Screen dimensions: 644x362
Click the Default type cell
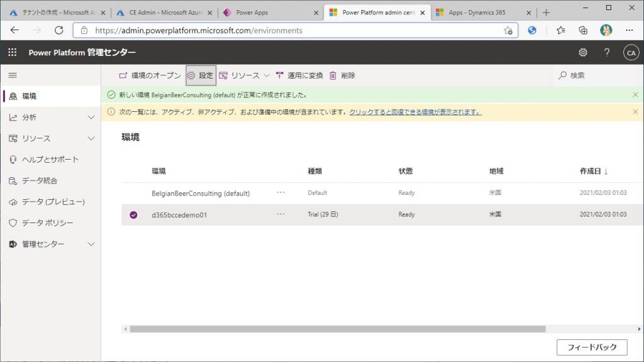pos(318,192)
